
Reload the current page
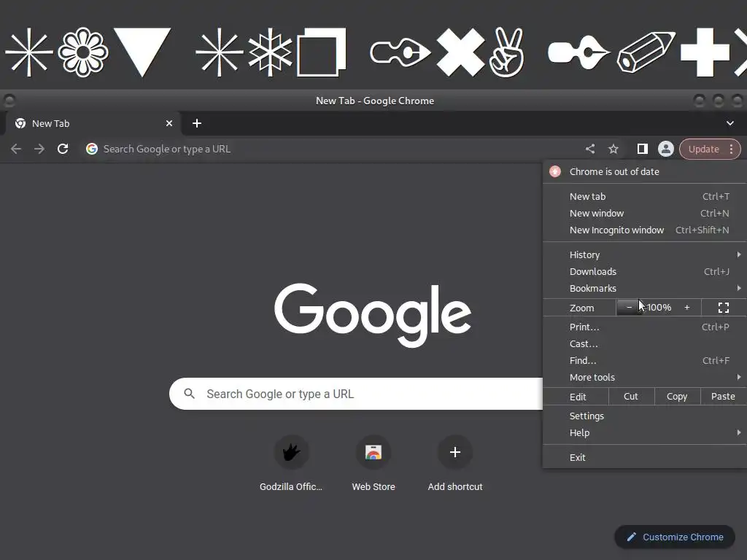pyautogui.click(x=63, y=149)
